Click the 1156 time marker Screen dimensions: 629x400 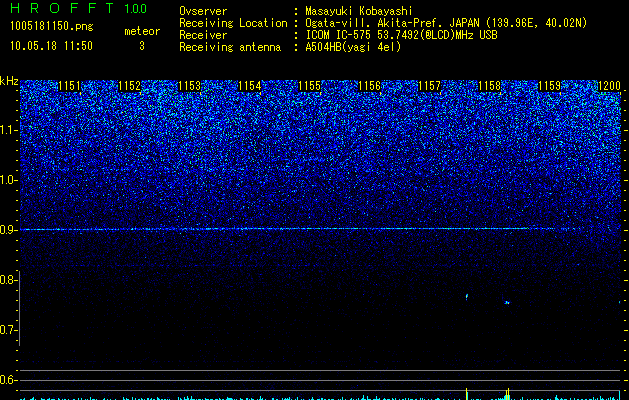pos(369,86)
